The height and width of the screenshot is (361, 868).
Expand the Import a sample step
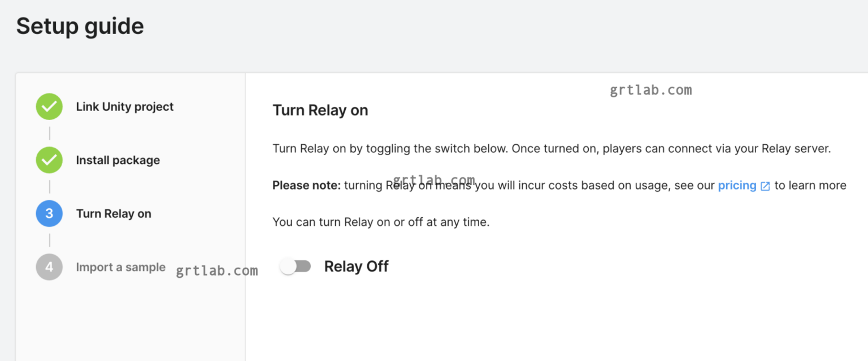(120, 267)
